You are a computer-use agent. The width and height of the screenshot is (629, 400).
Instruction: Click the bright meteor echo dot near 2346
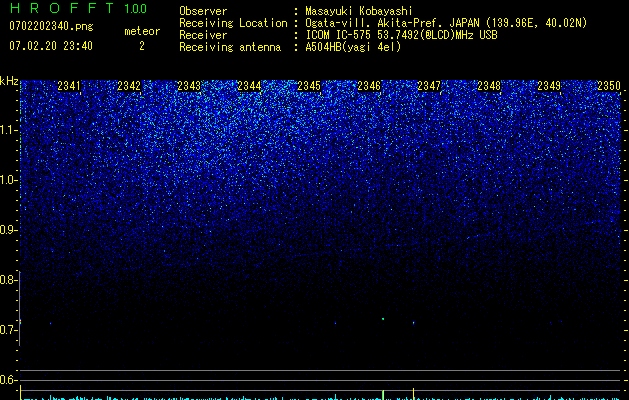click(383, 319)
